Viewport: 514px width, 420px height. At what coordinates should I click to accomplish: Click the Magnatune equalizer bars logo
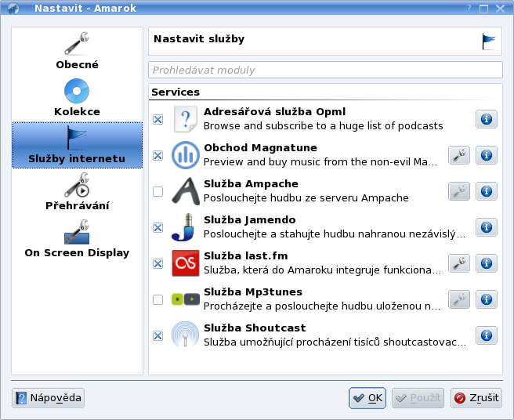tap(186, 155)
